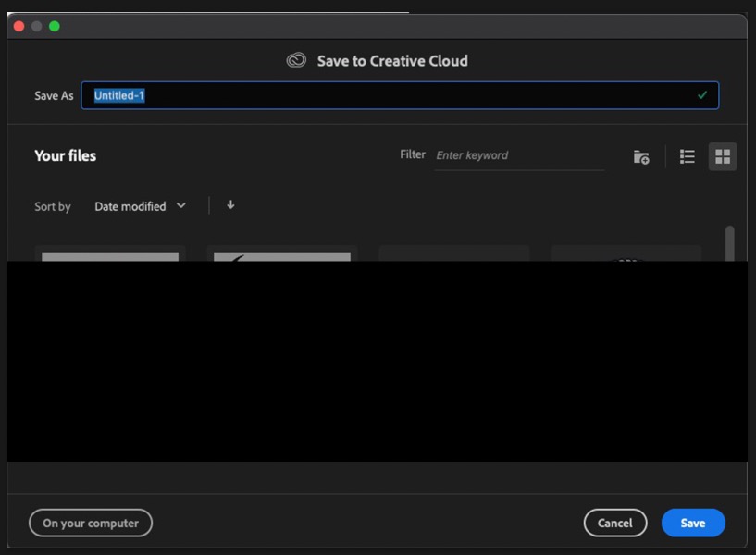This screenshot has height=555, width=756.
Task: Expand the Sort by options chevron
Action: pos(181,206)
